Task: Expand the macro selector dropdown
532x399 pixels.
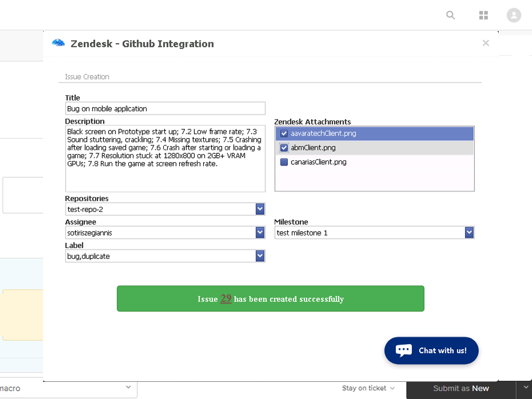Action: [x=128, y=388]
